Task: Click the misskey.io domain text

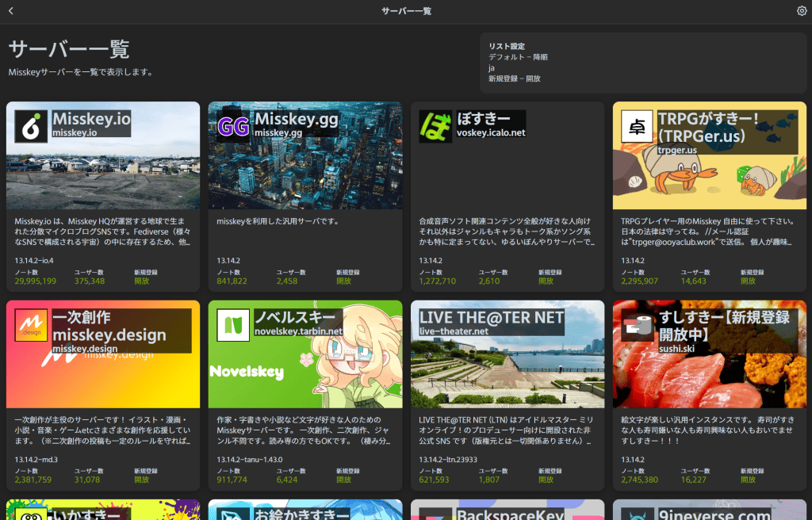Action: tap(74, 132)
